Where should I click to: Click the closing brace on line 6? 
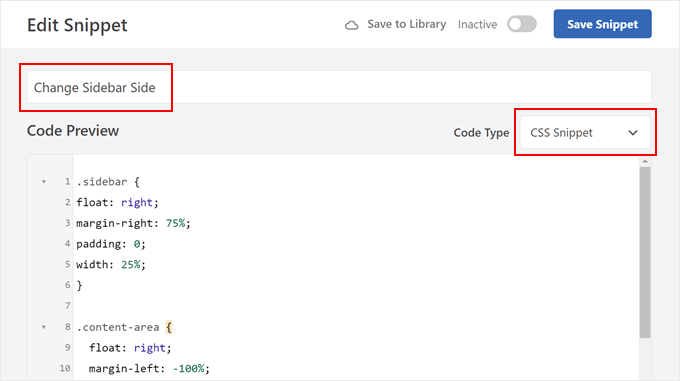pyautogui.click(x=79, y=285)
